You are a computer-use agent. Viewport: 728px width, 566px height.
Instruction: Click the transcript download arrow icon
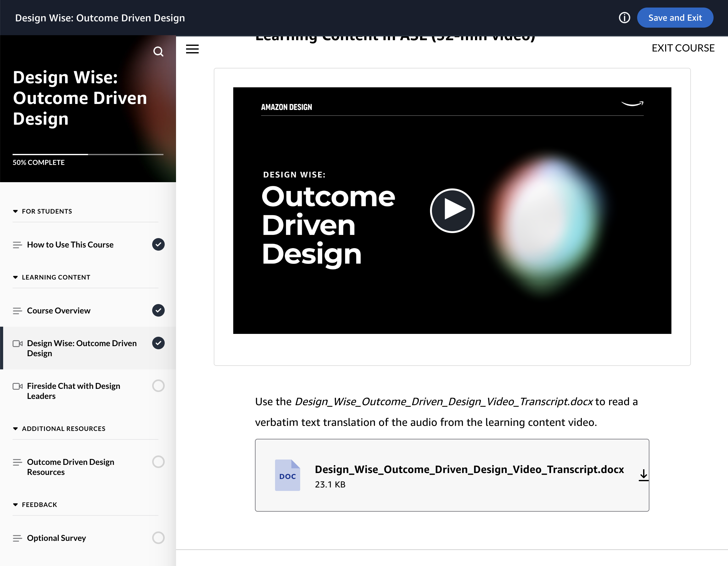[x=643, y=475]
